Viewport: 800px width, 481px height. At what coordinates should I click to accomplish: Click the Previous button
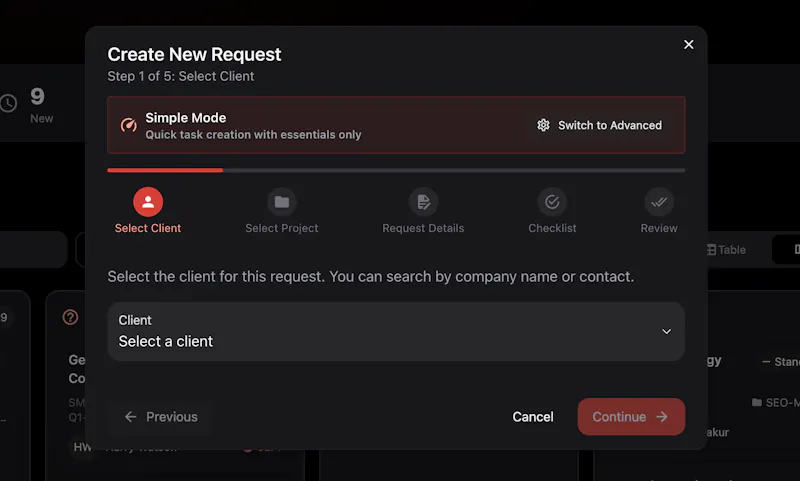[161, 417]
